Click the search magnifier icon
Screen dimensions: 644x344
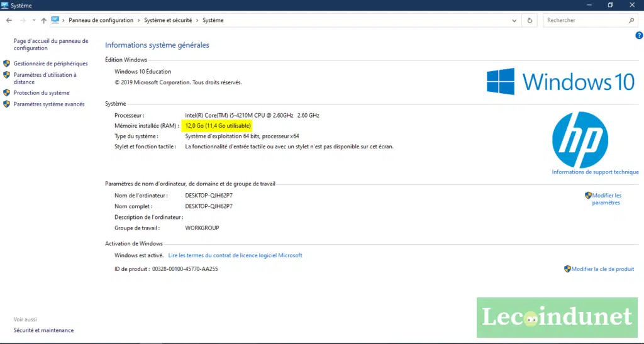point(631,20)
